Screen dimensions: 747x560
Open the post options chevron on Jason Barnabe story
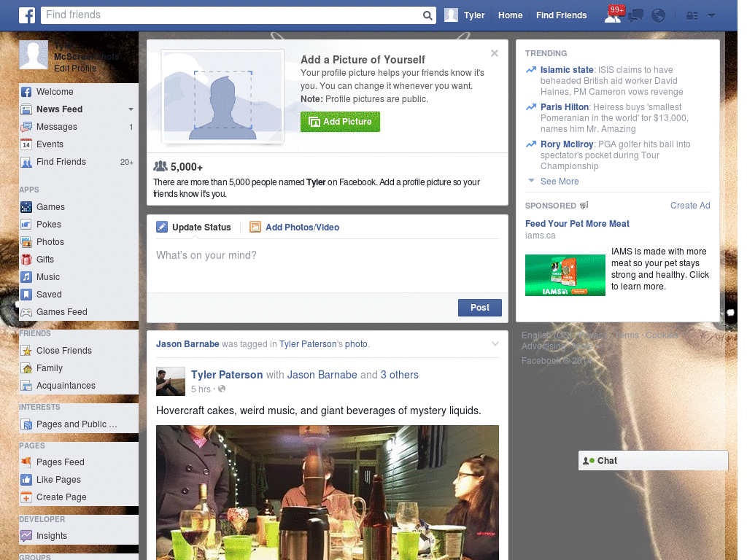click(495, 344)
